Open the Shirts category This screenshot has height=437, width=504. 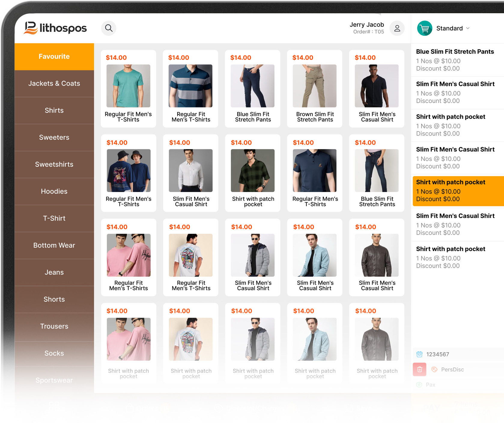pyautogui.click(x=54, y=111)
